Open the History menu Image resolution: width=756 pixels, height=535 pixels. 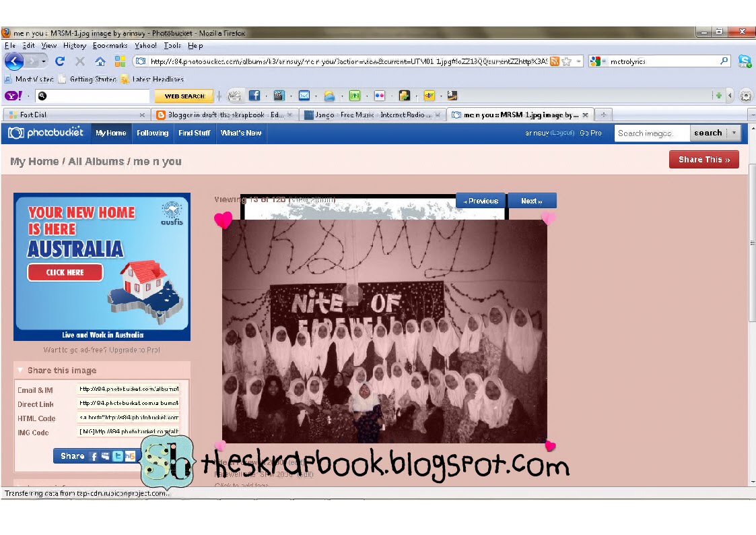(75, 45)
